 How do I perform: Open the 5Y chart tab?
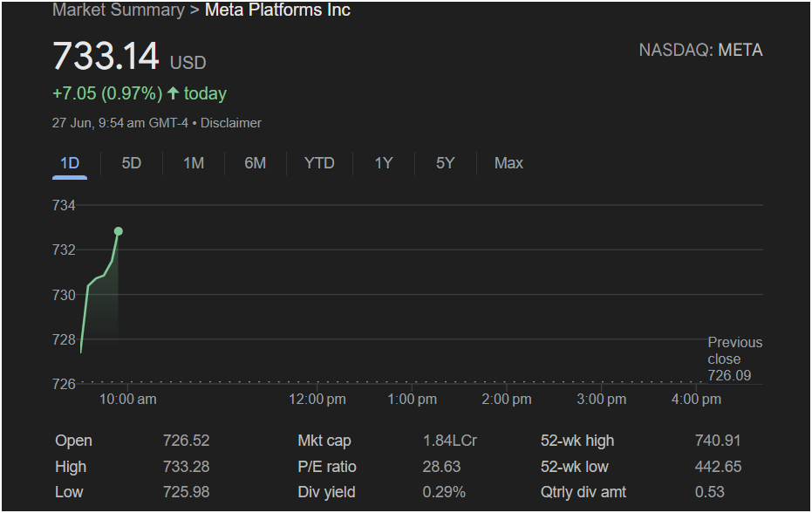pyautogui.click(x=446, y=163)
